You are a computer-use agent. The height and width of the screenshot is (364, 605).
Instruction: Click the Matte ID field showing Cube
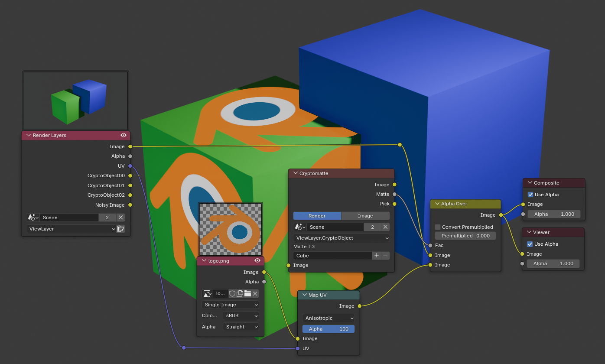(332, 255)
